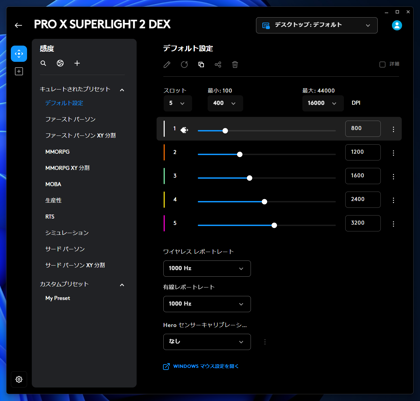Open the user account profile icon
Image resolution: width=420 pixels, height=401 pixels.
[x=397, y=25]
